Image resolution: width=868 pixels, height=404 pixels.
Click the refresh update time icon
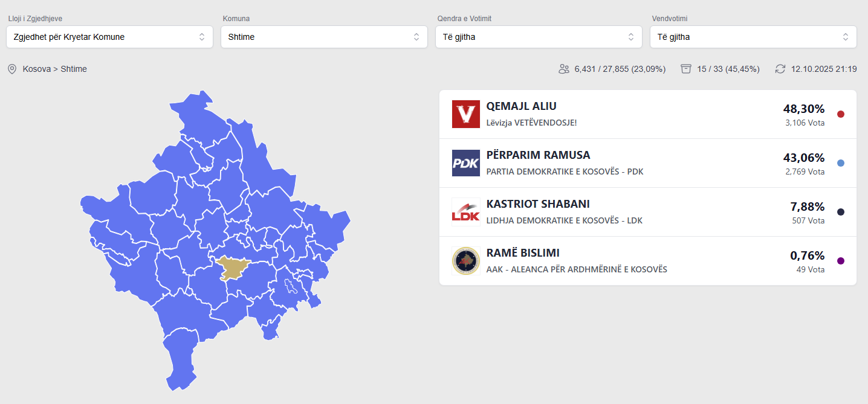click(x=780, y=69)
